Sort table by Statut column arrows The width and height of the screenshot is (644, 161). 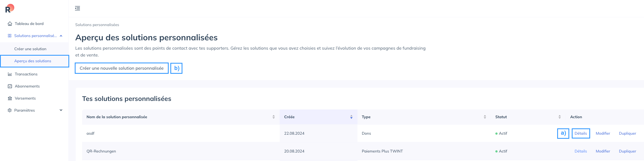[560, 117]
